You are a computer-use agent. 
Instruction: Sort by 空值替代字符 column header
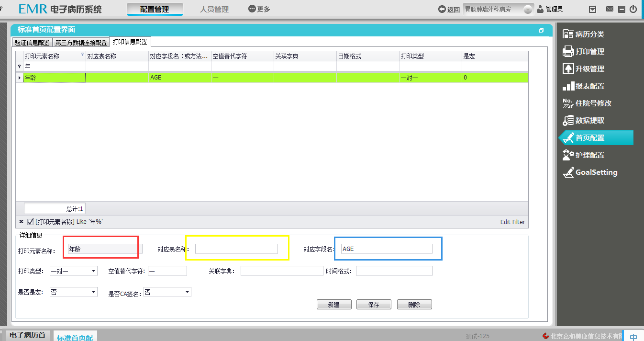click(242, 56)
